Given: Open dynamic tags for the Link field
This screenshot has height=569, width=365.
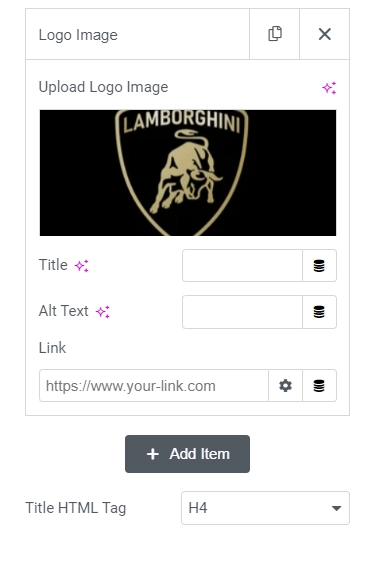Looking at the screenshot, I should 319,385.
